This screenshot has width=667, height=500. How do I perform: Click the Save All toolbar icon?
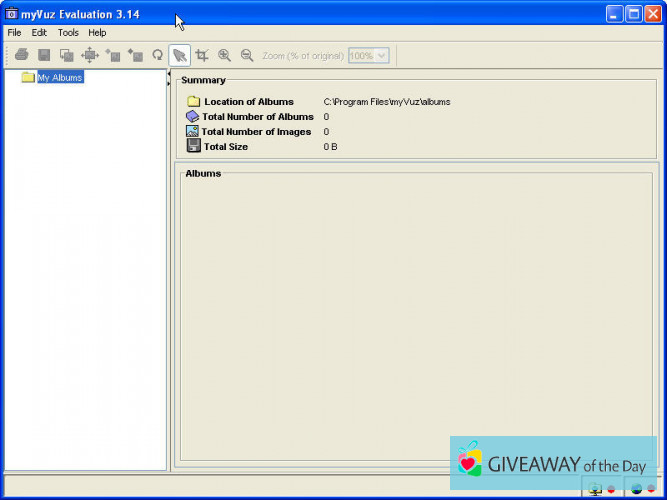(x=67, y=56)
